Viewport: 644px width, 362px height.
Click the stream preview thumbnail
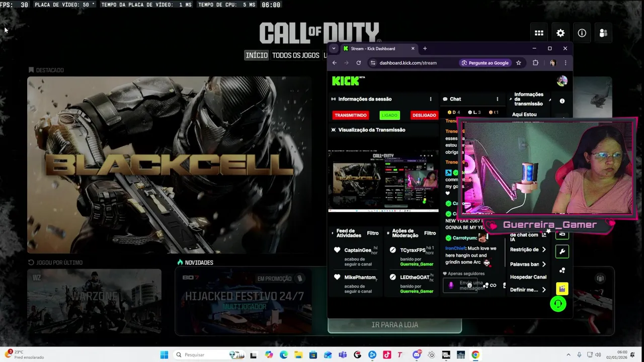(x=383, y=181)
